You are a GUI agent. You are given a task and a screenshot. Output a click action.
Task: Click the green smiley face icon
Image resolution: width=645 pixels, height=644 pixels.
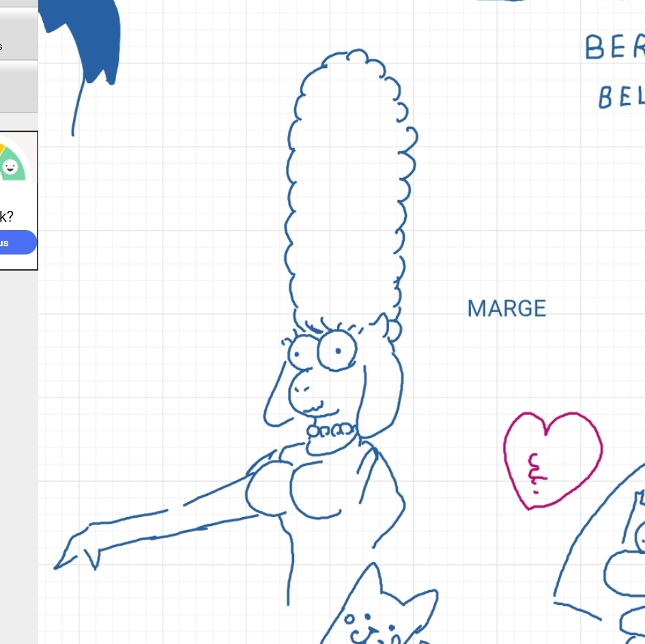point(10,167)
